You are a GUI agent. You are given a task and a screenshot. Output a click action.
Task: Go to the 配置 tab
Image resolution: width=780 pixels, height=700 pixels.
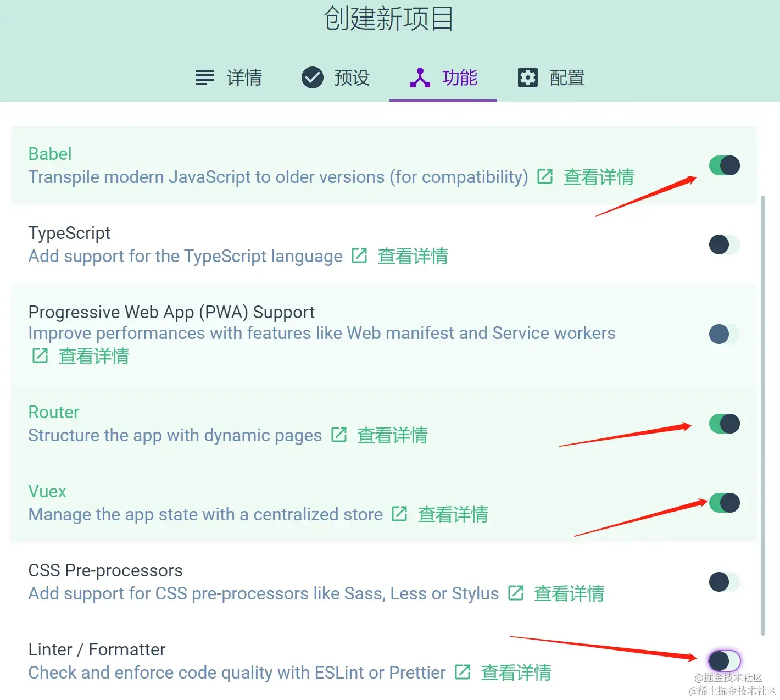[x=551, y=77]
